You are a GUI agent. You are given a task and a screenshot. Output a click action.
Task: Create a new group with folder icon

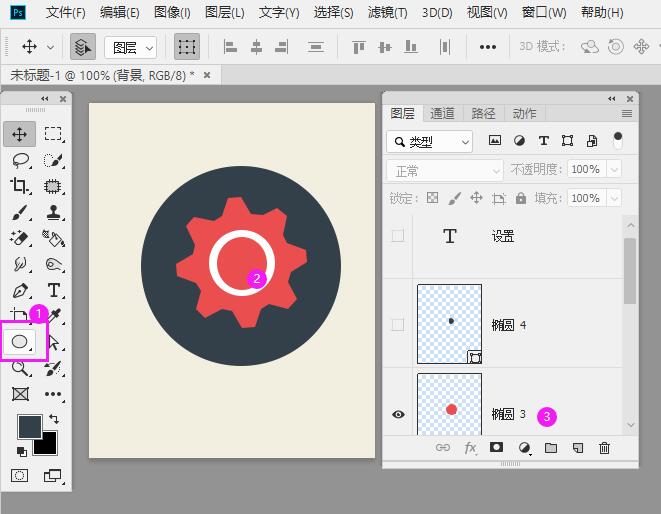[550, 448]
